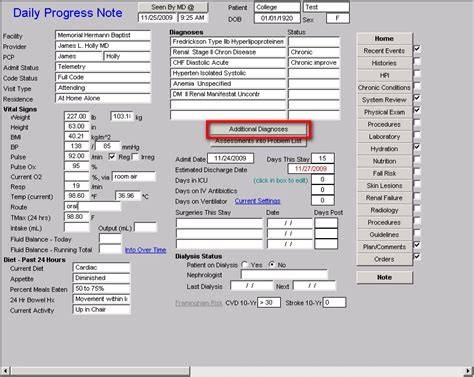Click the Admit Date field
The width and height of the screenshot is (474, 377).
click(x=230, y=158)
